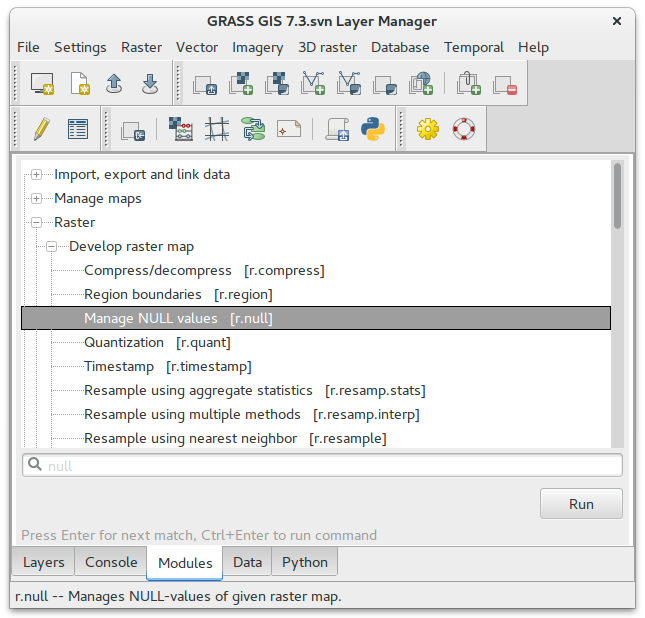Launch user-defined script icon

(337, 129)
